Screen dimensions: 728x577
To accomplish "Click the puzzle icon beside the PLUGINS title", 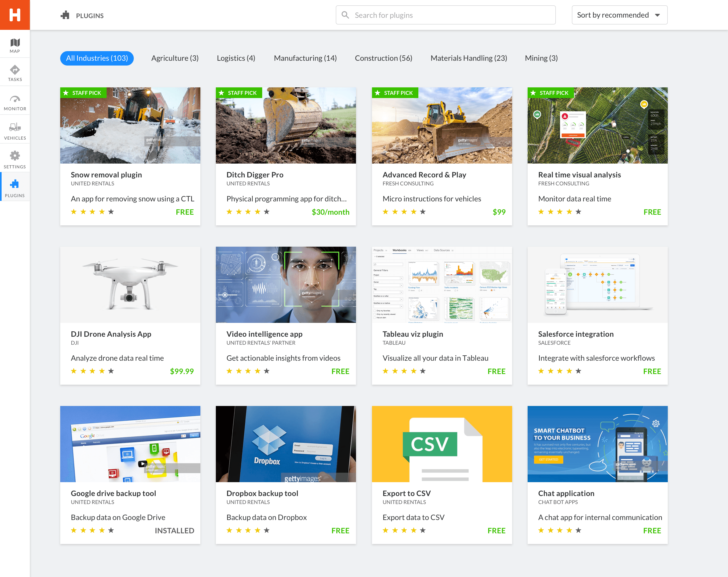I will [x=65, y=15].
